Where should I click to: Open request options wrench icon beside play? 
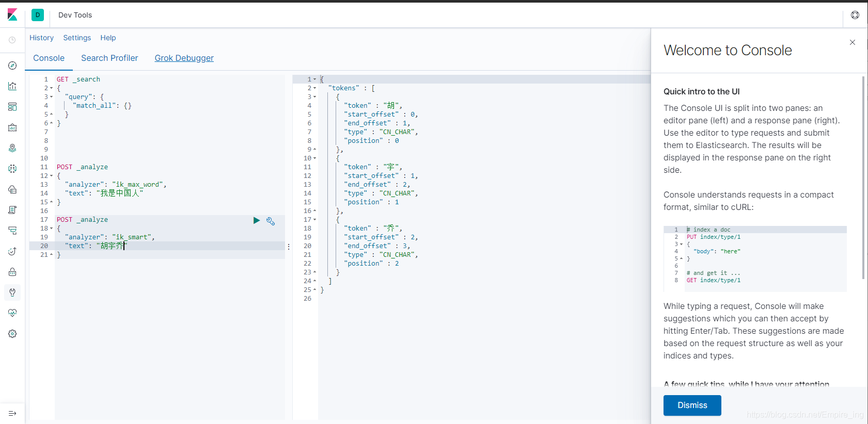pyautogui.click(x=271, y=221)
